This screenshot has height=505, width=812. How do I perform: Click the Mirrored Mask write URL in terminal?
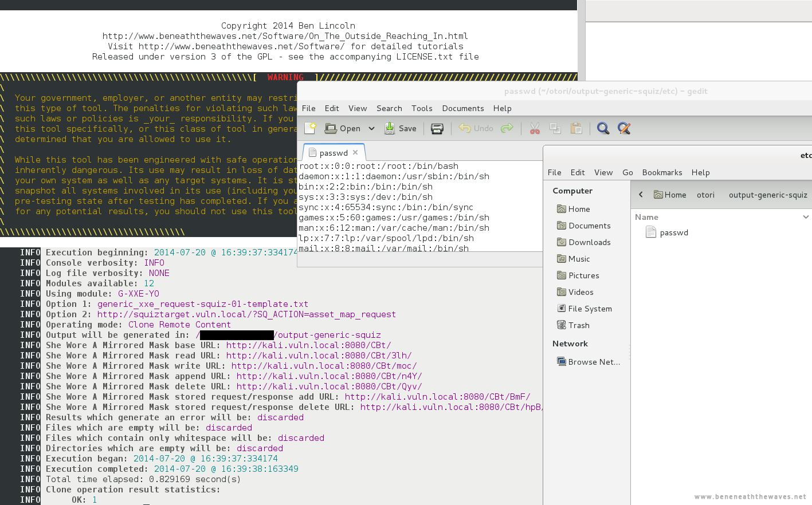(324, 366)
